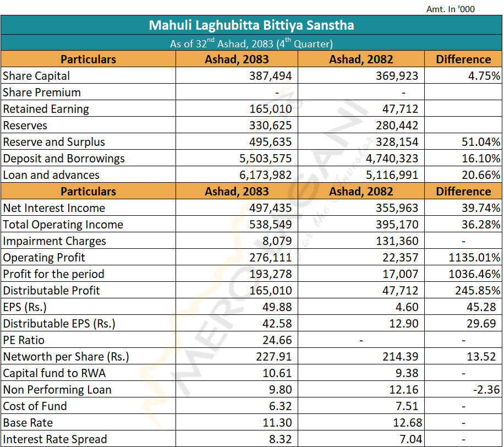This screenshot has height=447, width=504.
Task: Click the difference value -2.36
Action: point(486,390)
